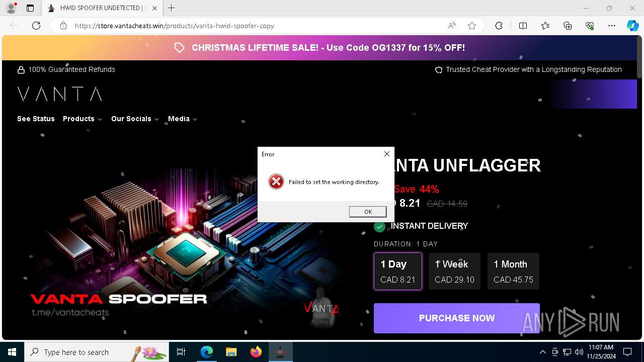Open the See Status page
Screen dimensions: 644x362
36,119
